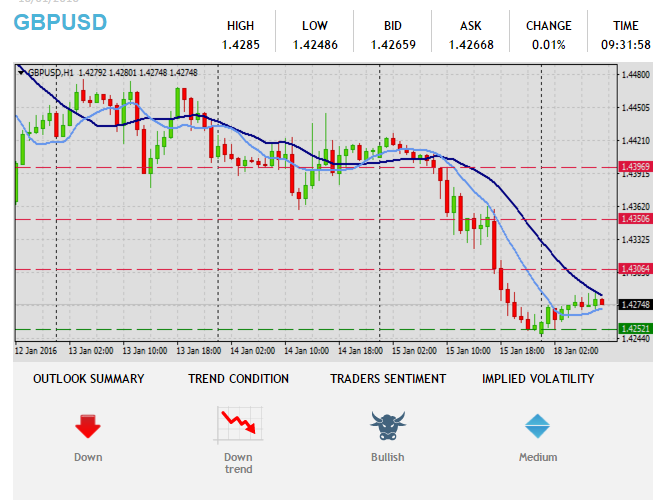Click the HIGH value 1.4285

(x=241, y=45)
